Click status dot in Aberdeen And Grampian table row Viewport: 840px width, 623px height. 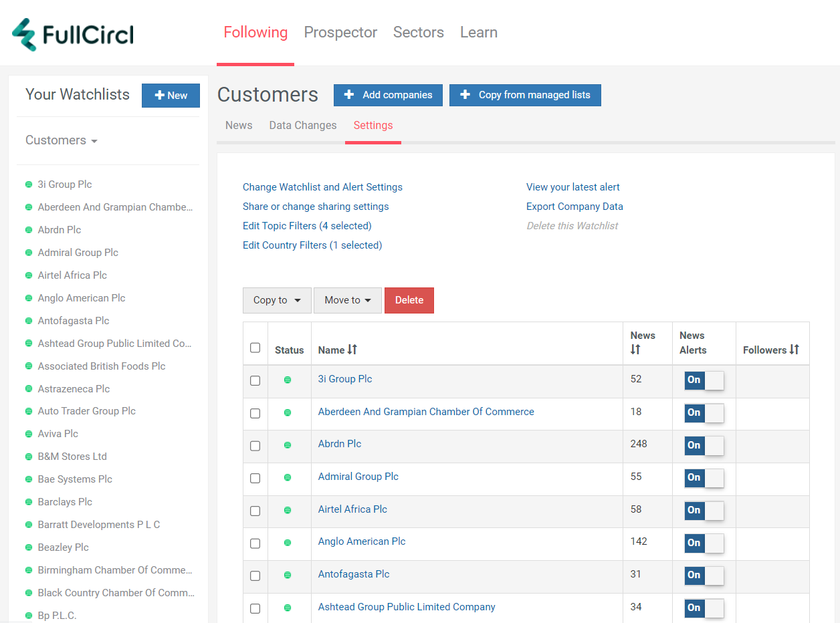click(288, 412)
